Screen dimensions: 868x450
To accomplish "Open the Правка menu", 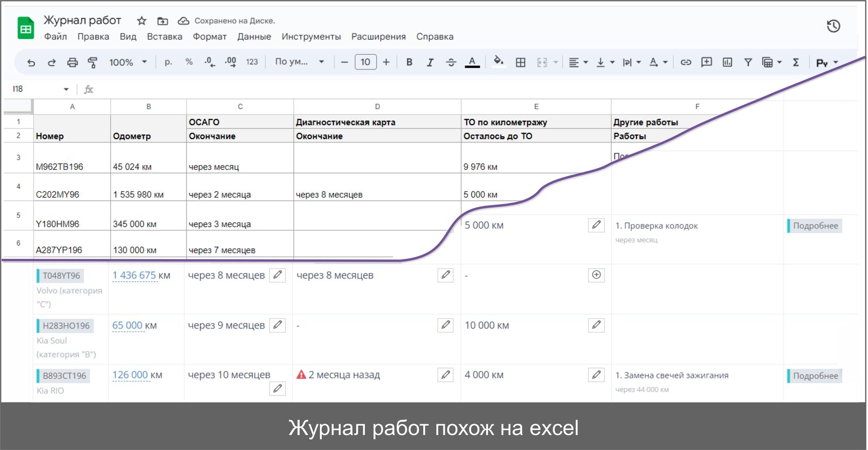I will click(93, 37).
